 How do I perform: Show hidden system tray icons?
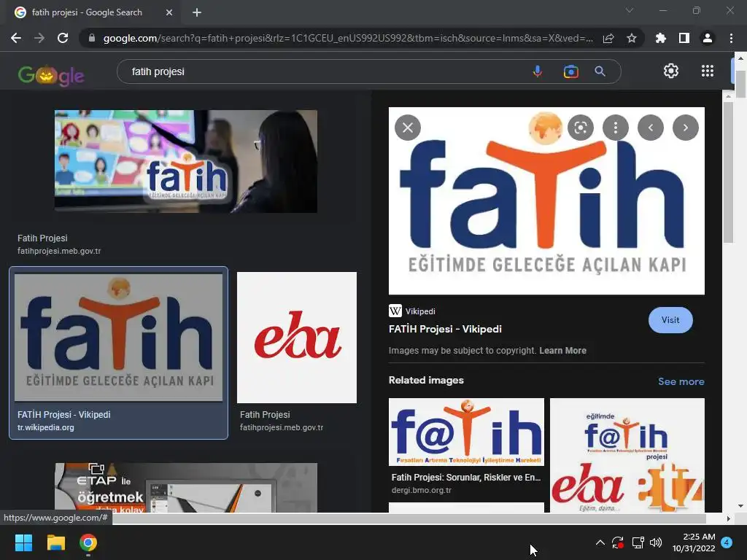600,542
